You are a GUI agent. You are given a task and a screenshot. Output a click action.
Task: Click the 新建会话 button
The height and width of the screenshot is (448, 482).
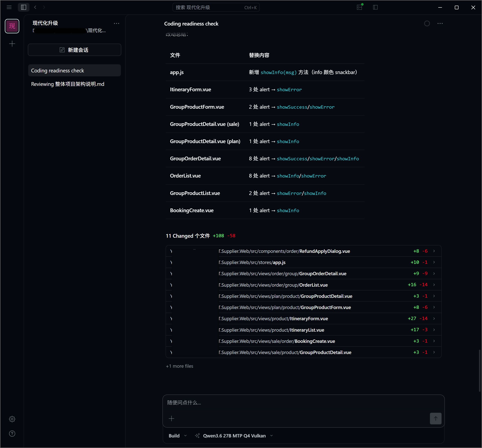74,50
